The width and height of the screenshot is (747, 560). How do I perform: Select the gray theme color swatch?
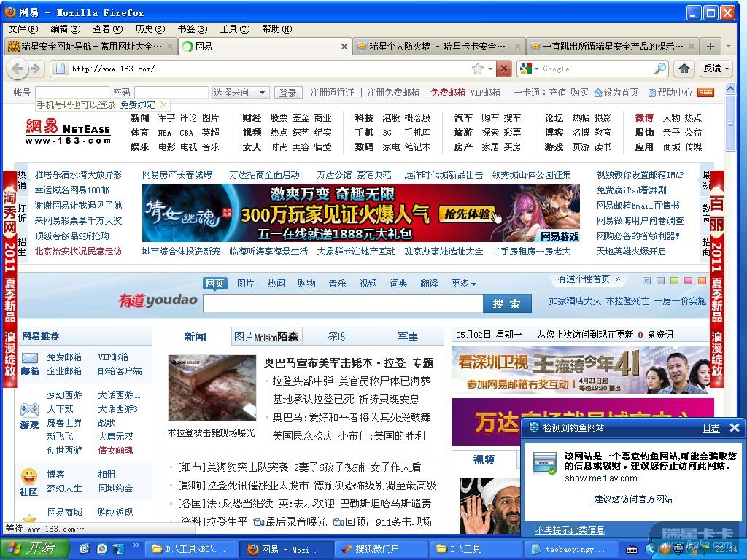pos(660,281)
